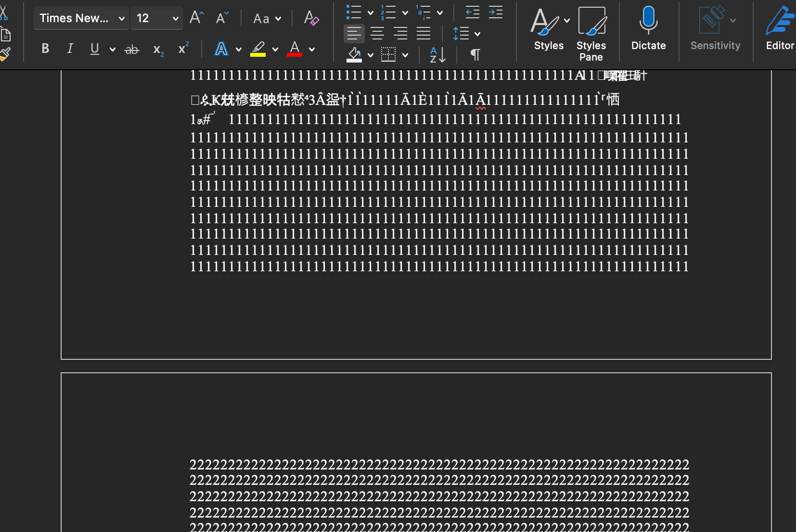This screenshot has width=796, height=532.
Task: Open the Styles Pane
Action: 591,34
